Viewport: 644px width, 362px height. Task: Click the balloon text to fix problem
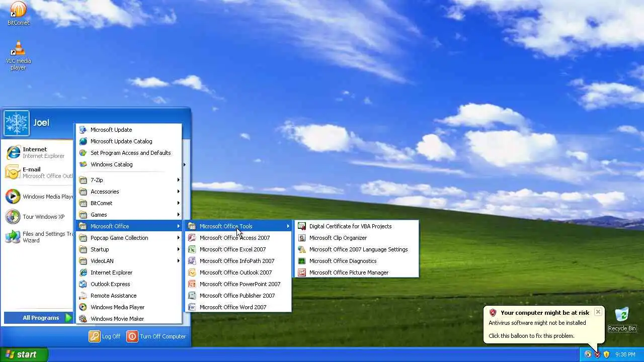coord(531,336)
